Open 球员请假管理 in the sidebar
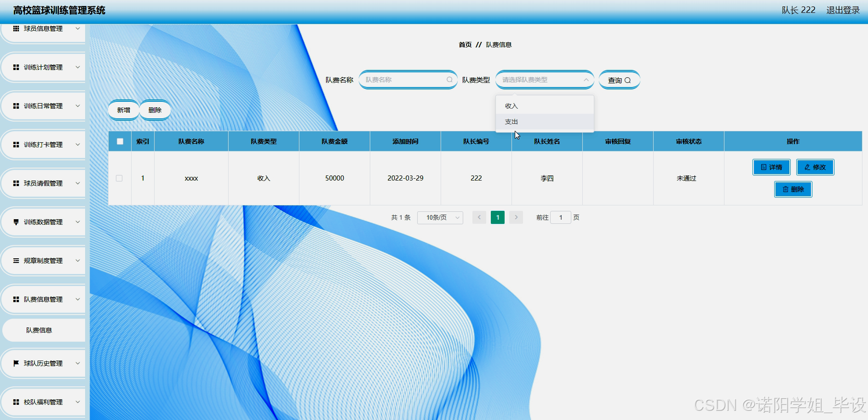The image size is (868, 420). click(x=43, y=183)
